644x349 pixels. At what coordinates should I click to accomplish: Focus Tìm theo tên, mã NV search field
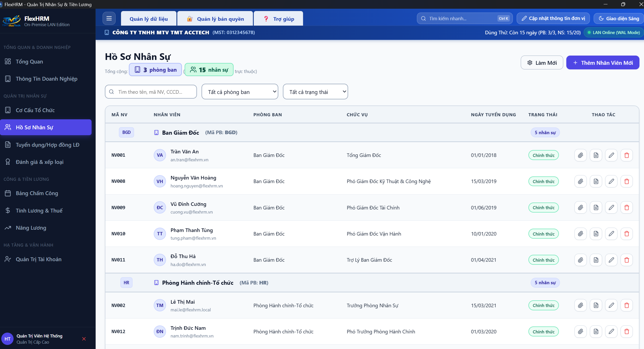click(151, 92)
